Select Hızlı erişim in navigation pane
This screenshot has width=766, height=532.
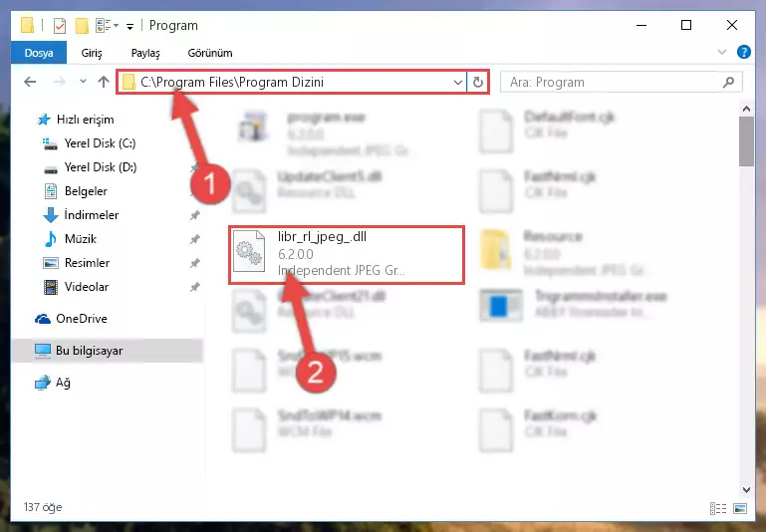pyautogui.click(x=85, y=120)
